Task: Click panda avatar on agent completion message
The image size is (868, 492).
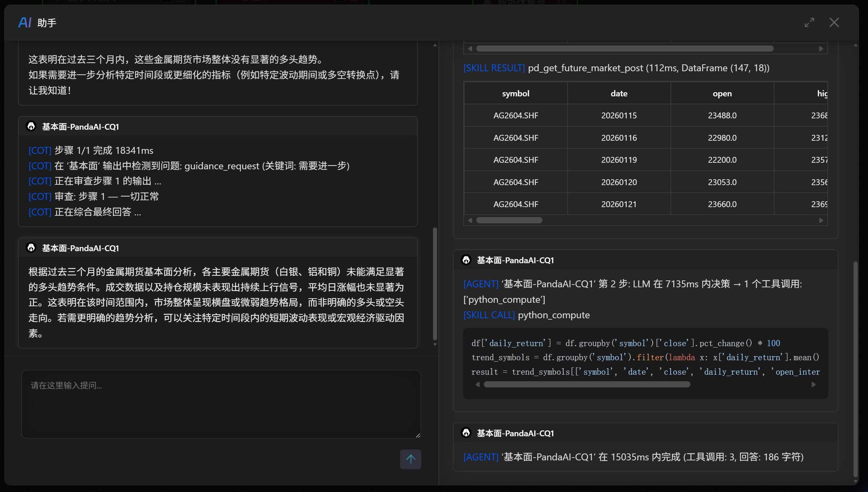Action: pyautogui.click(x=466, y=433)
